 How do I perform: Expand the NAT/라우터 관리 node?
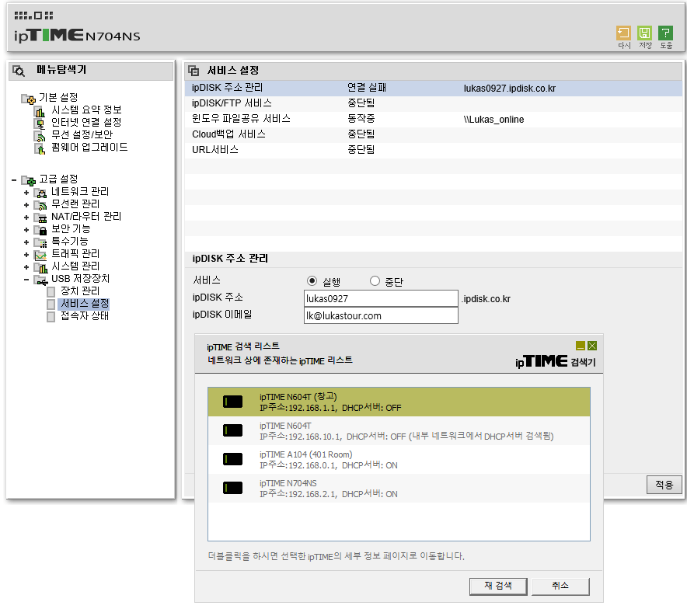(x=26, y=218)
